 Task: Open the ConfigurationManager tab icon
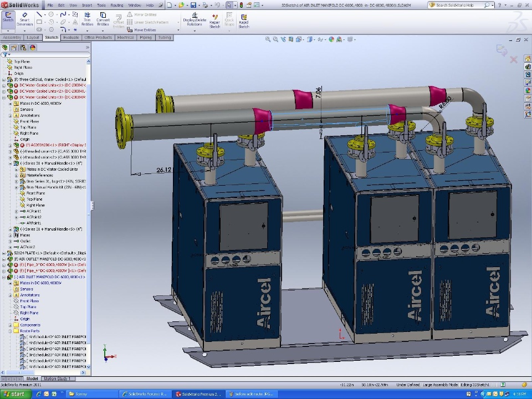click(23, 48)
